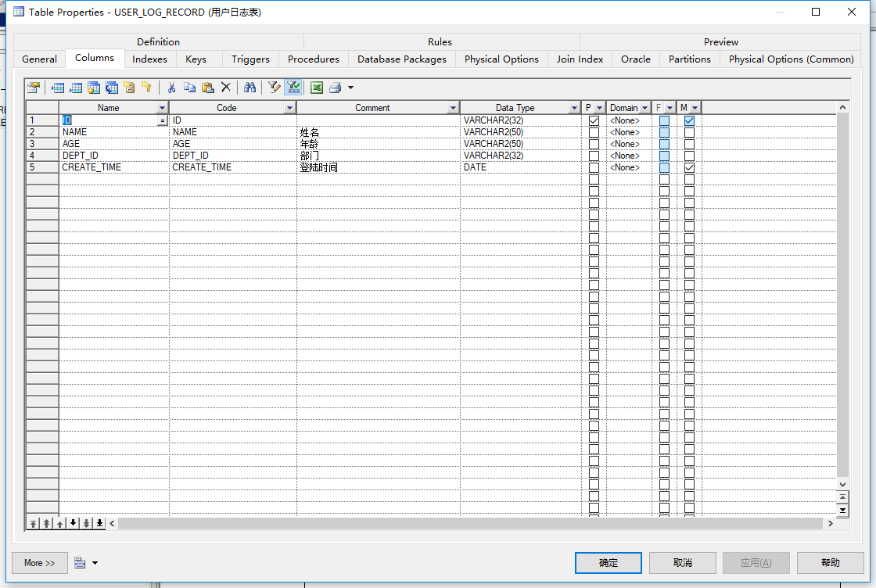This screenshot has height=588, width=876.
Task: Click the Create Index toolbar icon
Action: 129,88
